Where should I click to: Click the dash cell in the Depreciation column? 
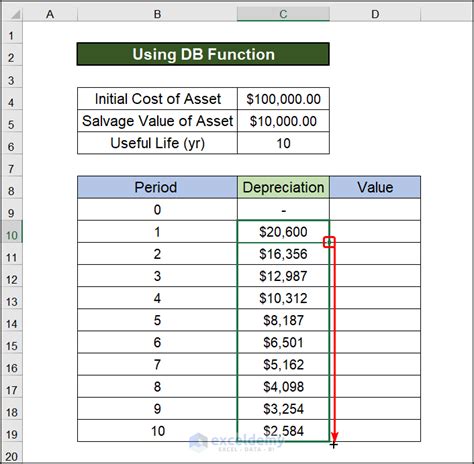point(283,210)
